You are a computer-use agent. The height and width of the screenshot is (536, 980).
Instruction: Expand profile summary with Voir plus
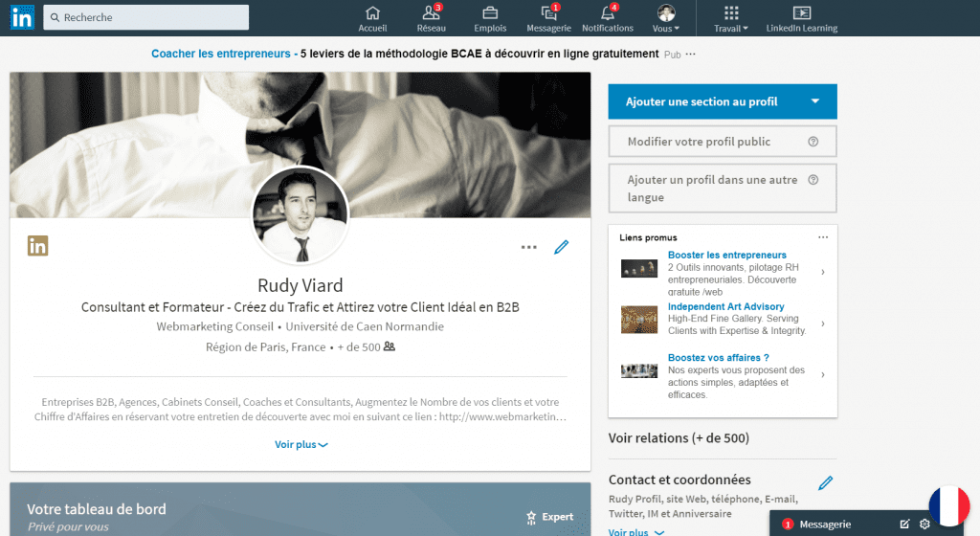(301, 445)
